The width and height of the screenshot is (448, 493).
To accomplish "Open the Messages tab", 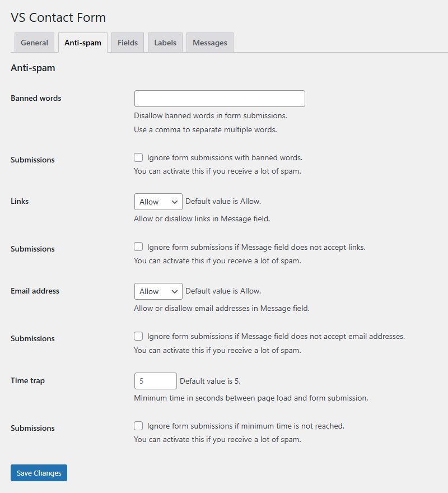I will tap(209, 42).
